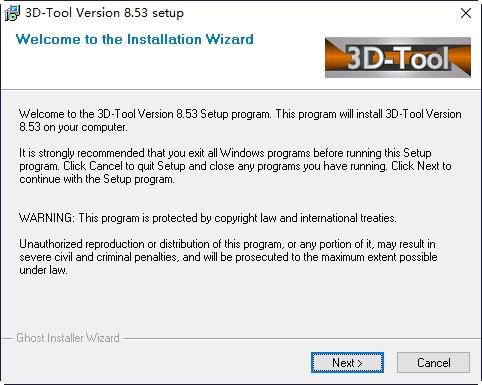Click the "3D-Tool Version 8.53 setup" title text
Image resolution: width=482 pixels, height=385 pixels.
pos(104,13)
